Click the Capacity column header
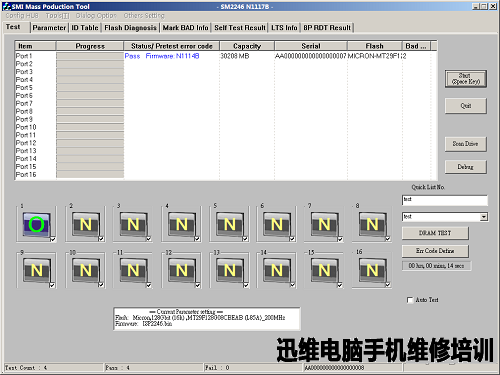Screen dimensions: 500x375 coord(247,46)
